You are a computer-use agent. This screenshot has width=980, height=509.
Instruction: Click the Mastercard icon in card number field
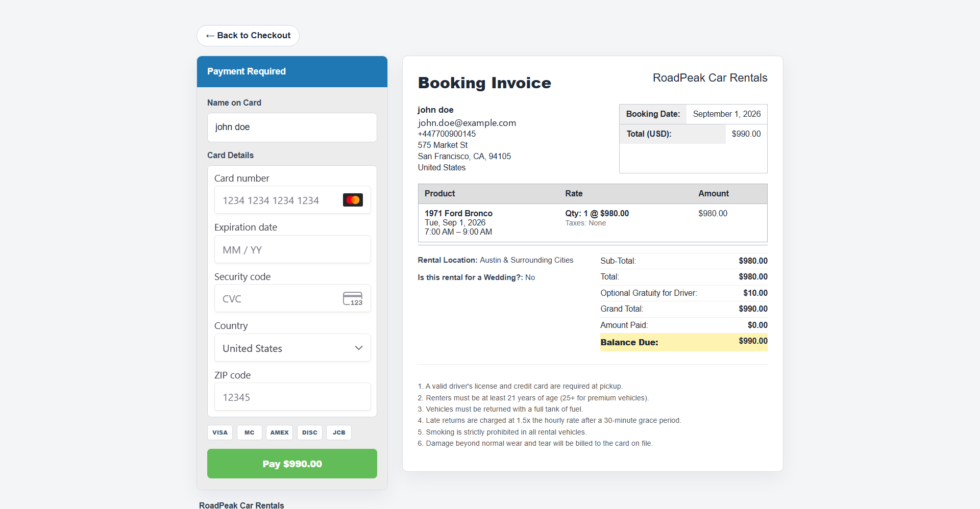[353, 200]
